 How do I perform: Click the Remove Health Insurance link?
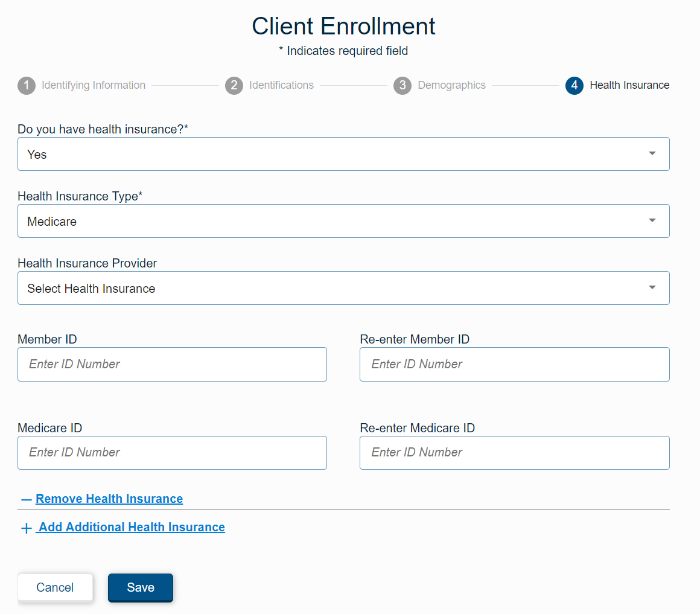point(109,499)
